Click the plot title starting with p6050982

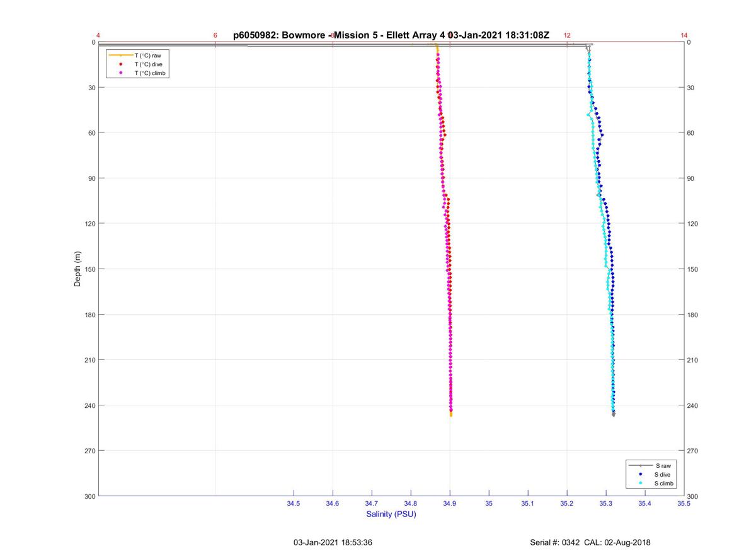391,35
